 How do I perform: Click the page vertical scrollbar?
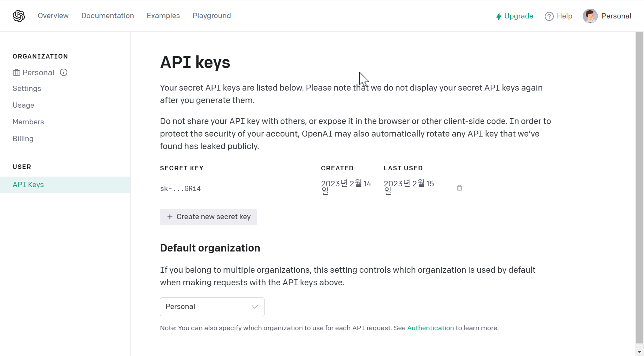pyautogui.click(x=639, y=188)
